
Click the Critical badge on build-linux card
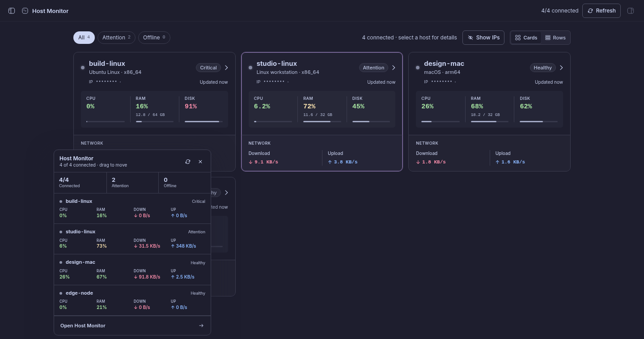coord(208,68)
